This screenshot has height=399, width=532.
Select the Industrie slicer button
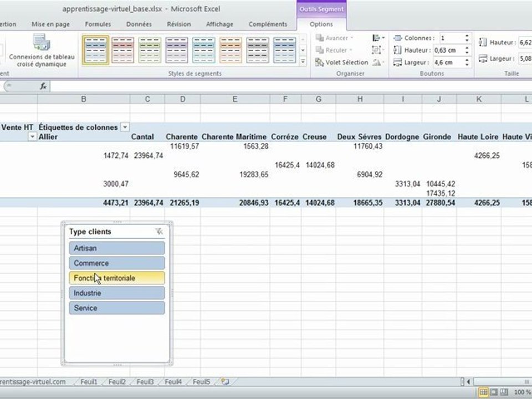(x=117, y=293)
